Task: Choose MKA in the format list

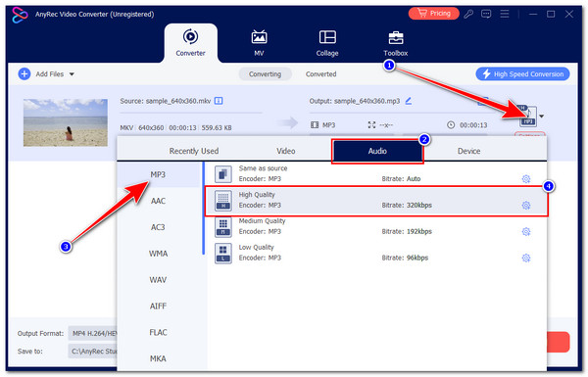Action: 158,358
